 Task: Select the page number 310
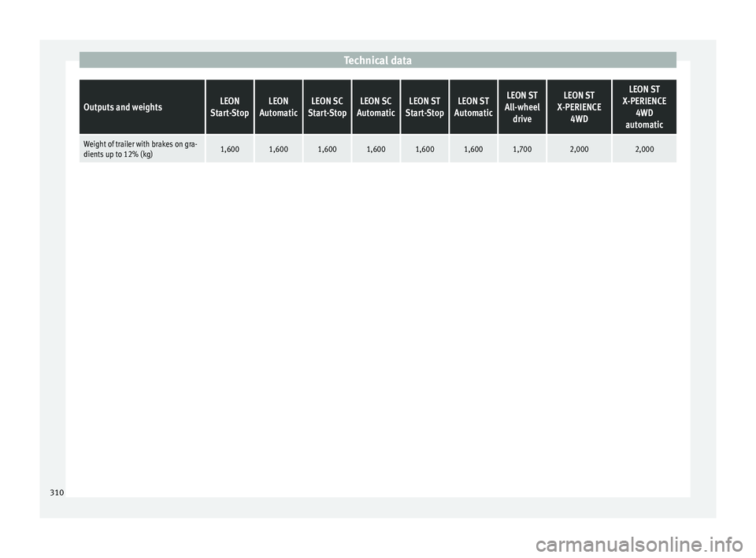pyautogui.click(x=57, y=493)
